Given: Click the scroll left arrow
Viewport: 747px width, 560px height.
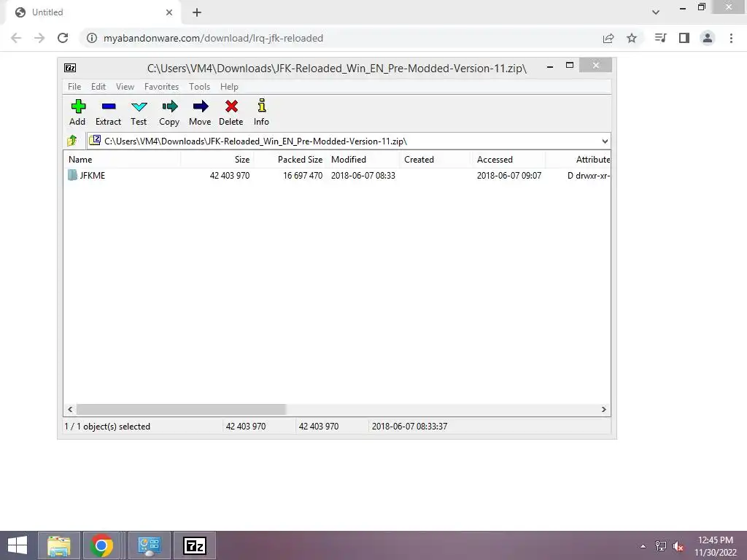Looking at the screenshot, I should pos(70,410).
